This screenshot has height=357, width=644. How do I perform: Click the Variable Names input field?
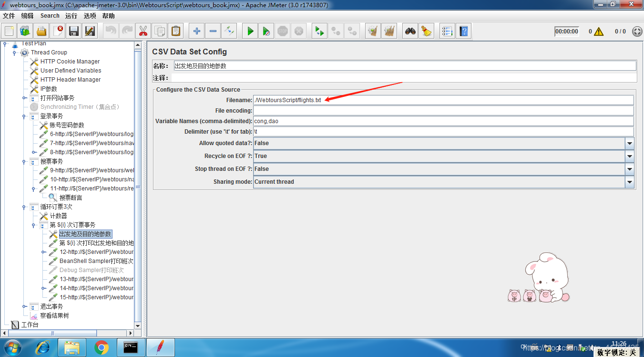[443, 121]
